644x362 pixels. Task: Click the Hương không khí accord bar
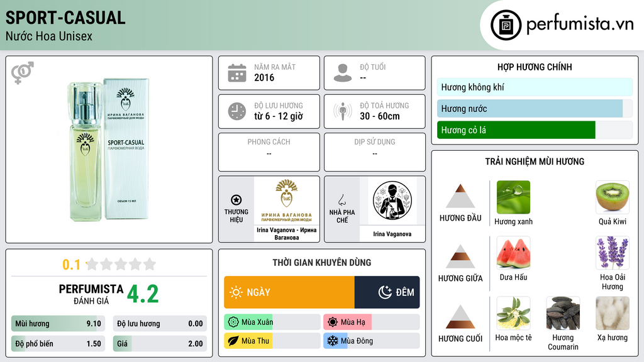pos(535,87)
